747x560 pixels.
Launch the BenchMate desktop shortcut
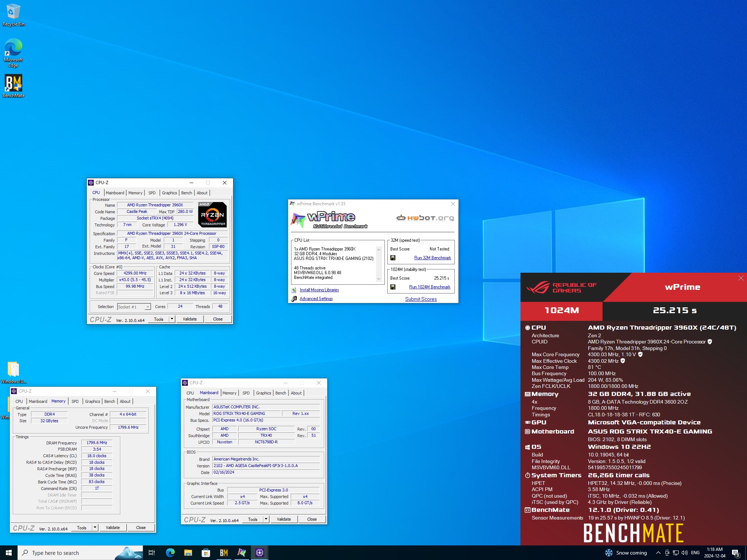(13, 86)
